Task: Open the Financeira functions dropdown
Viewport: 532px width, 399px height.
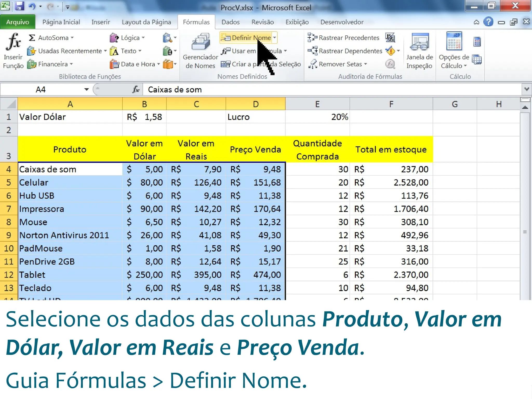Action: (x=50, y=64)
